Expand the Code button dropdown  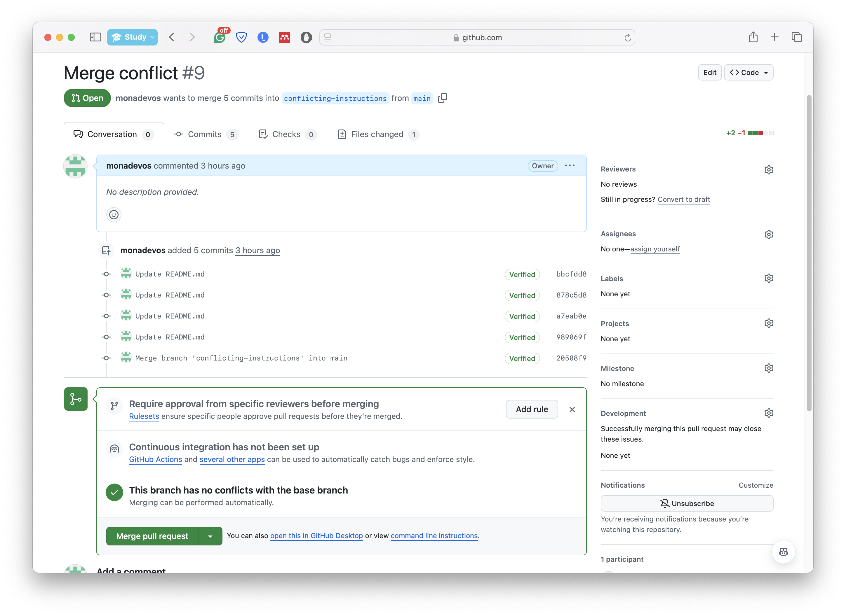[766, 72]
